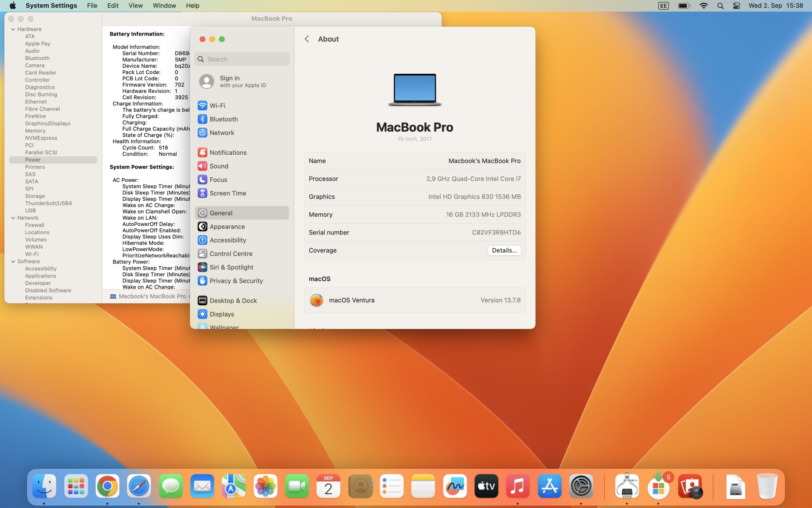Screen dimensions: 812x508
Task: Click the EE input source menu
Action: (x=663, y=6)
